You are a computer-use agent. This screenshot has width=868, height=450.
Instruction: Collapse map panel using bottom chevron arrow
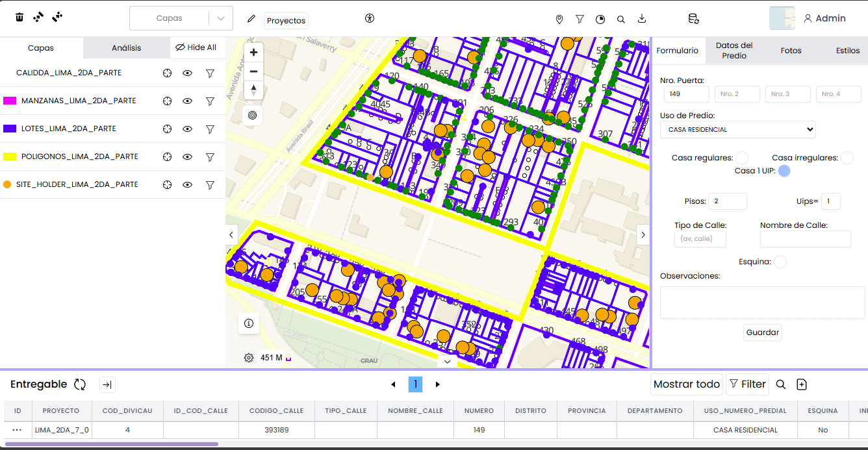pos(448,360)
